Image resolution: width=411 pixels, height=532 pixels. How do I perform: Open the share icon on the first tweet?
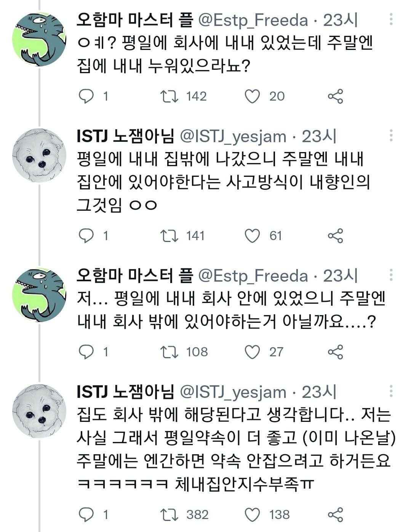(x=336, y=96)
